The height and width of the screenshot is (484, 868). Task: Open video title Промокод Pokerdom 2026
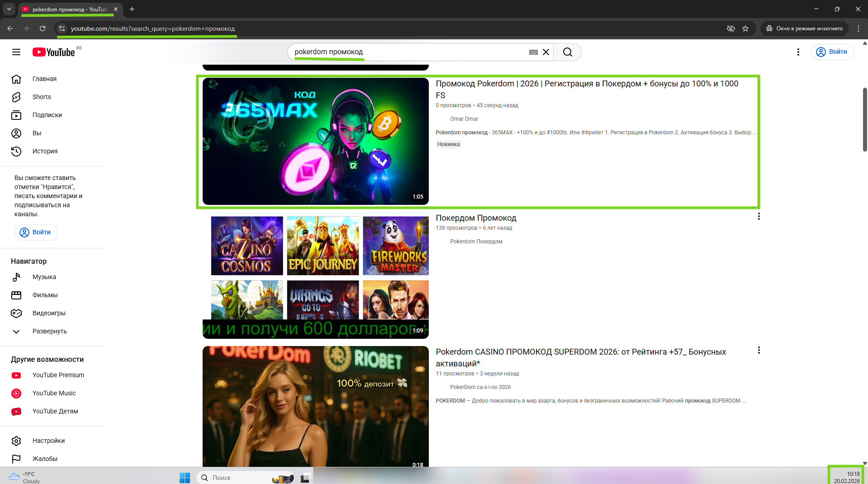[587, 89]
